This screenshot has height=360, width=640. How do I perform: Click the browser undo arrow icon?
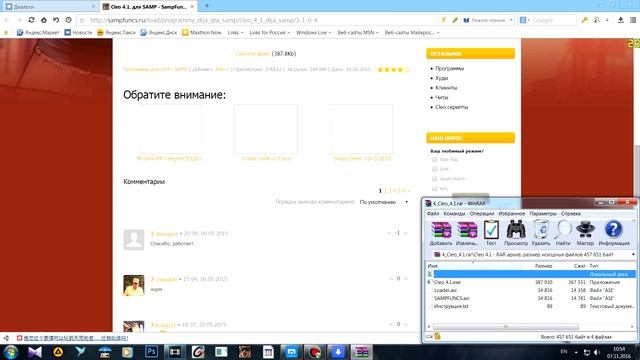point(56,20)
